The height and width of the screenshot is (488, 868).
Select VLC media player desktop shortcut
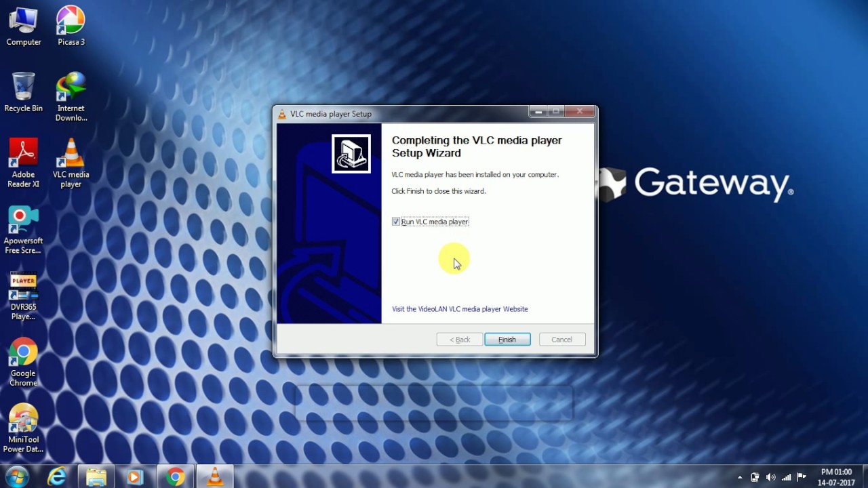71,163
